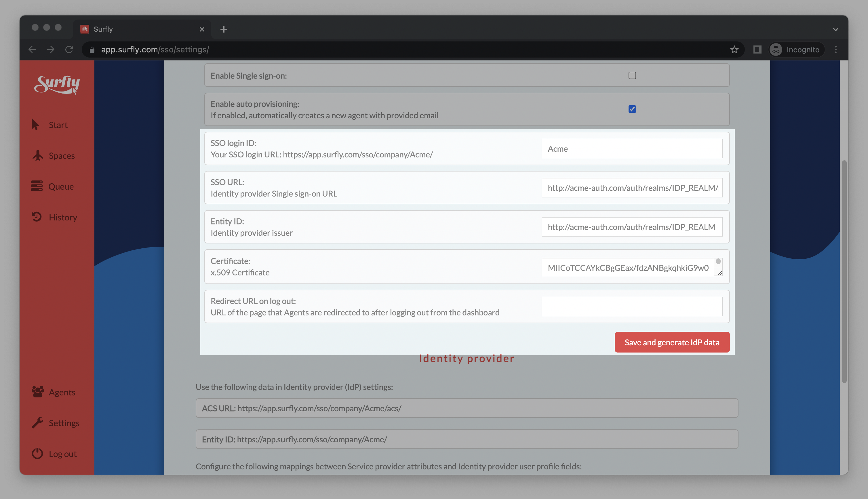The height and width of the screenshot is (499, 868).
Task: Click the Queue stack icon
Action: tap(37, 186)
